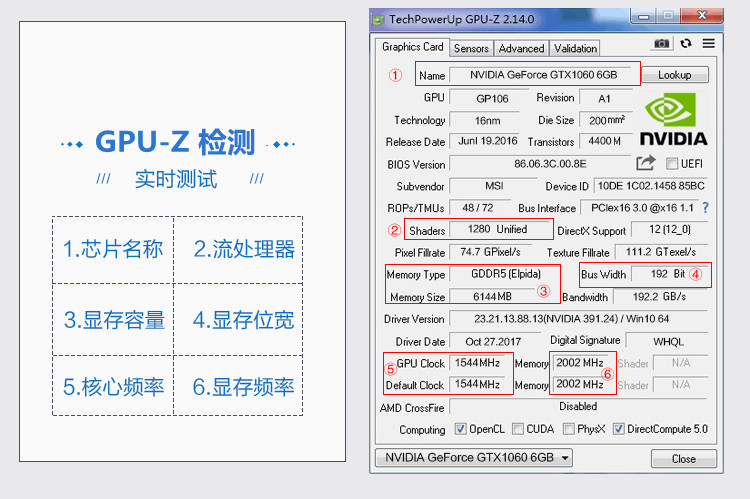Image resolution: width=750 pixels, height=499 pixels.
Task: Click the Driver Version value field
Action: coord(579,319)
